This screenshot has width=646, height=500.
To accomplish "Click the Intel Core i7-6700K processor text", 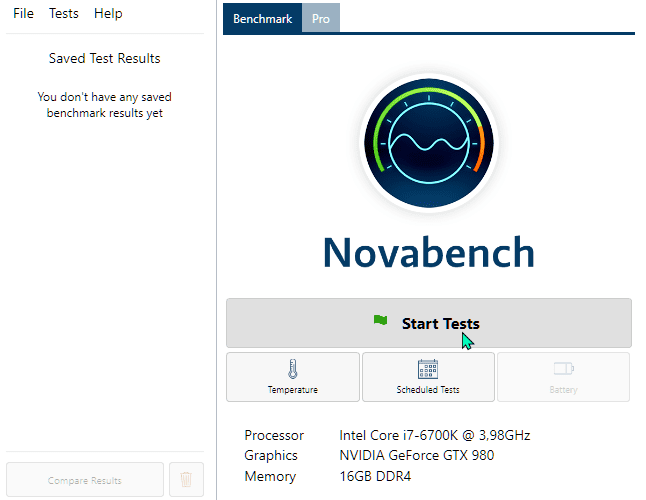I will coord(435,435).
